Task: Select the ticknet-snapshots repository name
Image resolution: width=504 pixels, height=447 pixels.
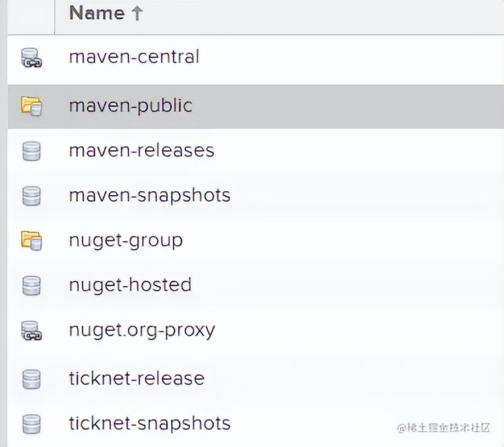Action: pyautogui.click(x=149, y=423)
